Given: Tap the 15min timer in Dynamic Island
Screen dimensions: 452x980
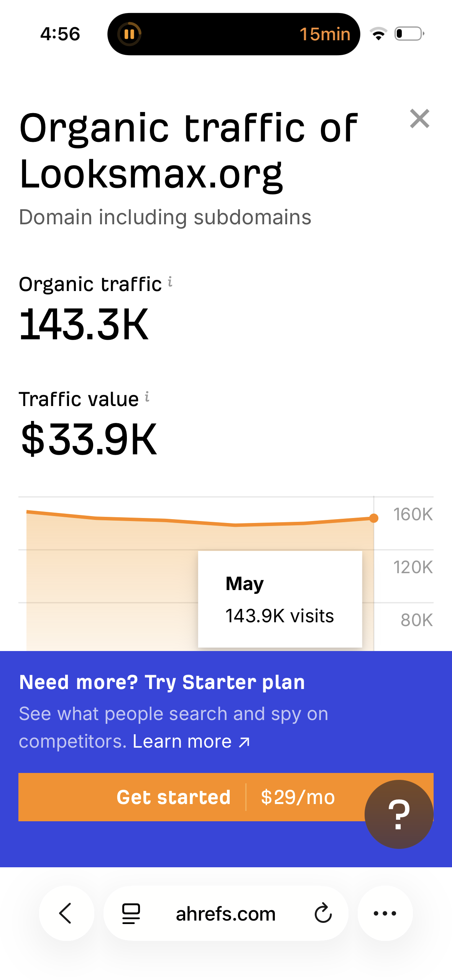Looking at the screenshot, I should coord(325,34).
